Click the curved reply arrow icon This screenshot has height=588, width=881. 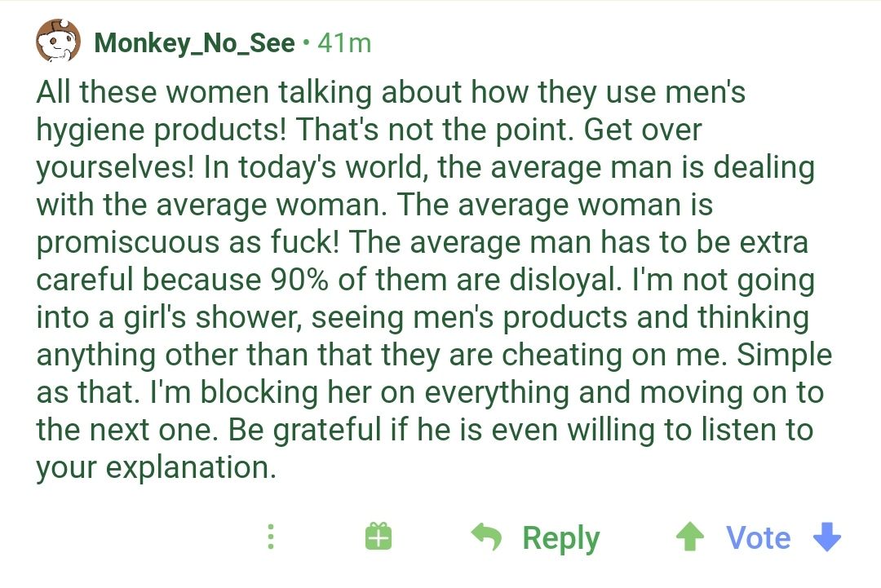487,537
